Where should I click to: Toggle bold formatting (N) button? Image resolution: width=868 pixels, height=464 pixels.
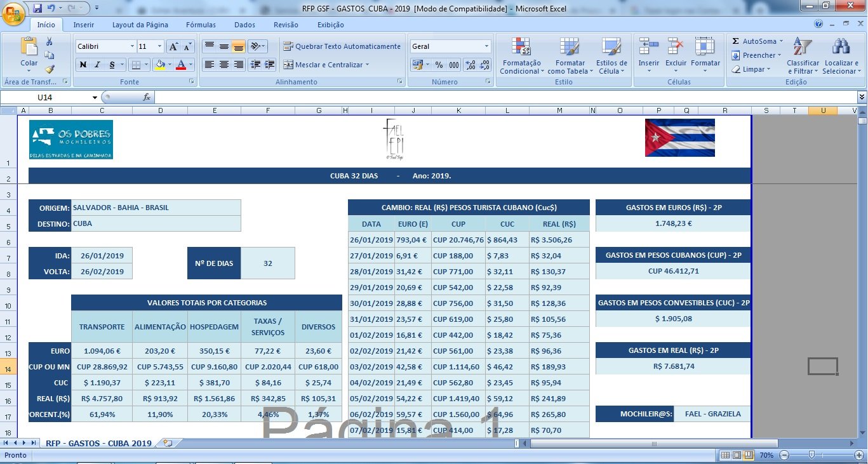coord(83,65)
